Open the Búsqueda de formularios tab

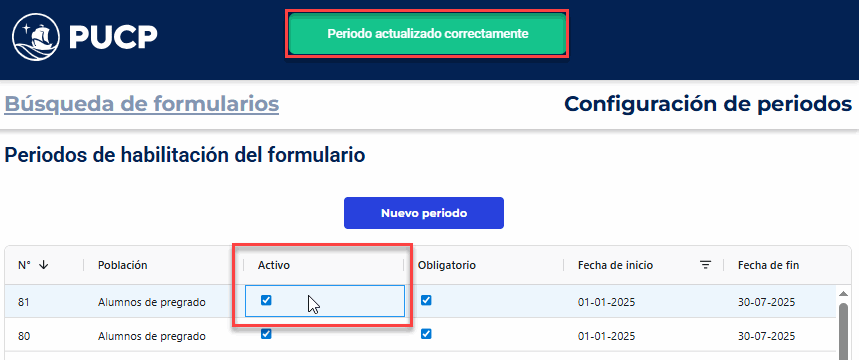point(141,103)
